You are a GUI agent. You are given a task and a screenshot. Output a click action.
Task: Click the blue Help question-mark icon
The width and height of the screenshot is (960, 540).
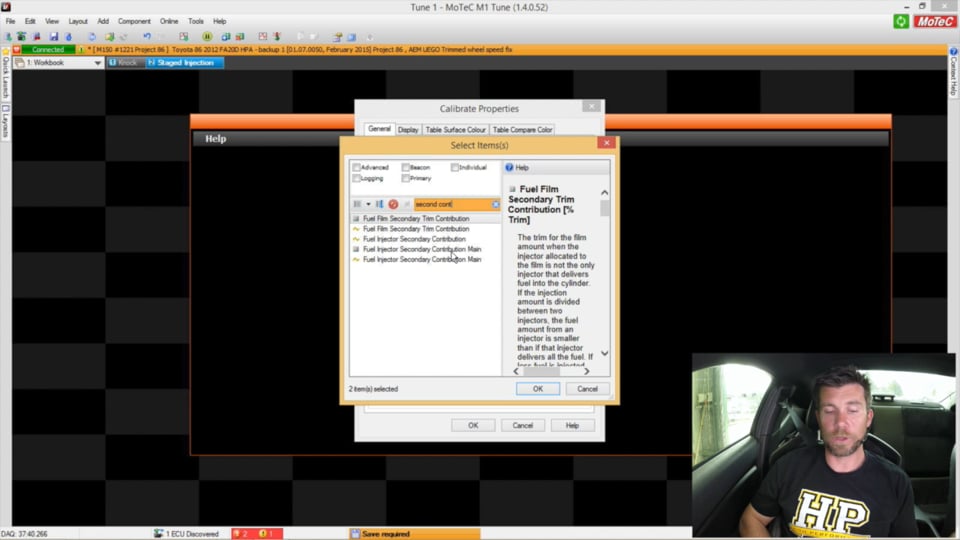(x=509, y=167)
